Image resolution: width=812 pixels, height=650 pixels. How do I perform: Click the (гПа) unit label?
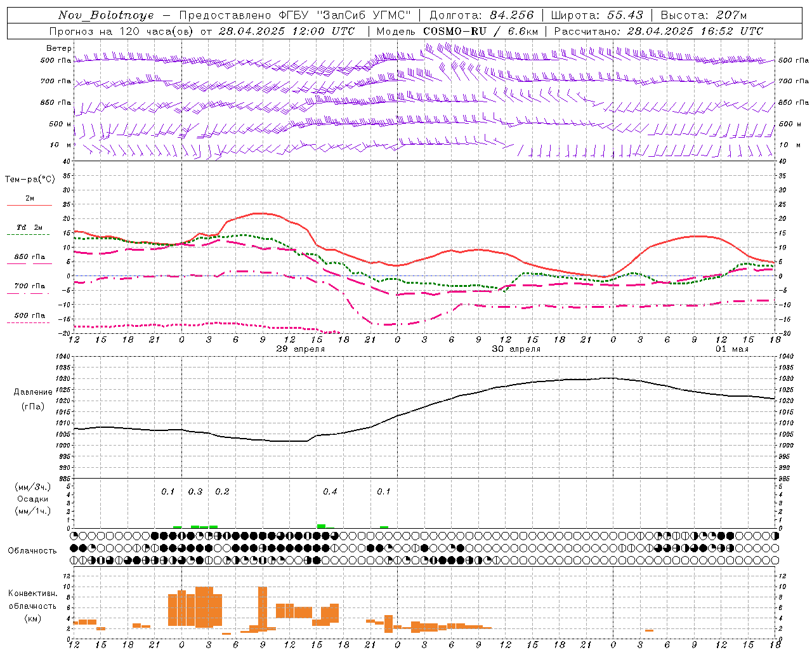(33, 407)
